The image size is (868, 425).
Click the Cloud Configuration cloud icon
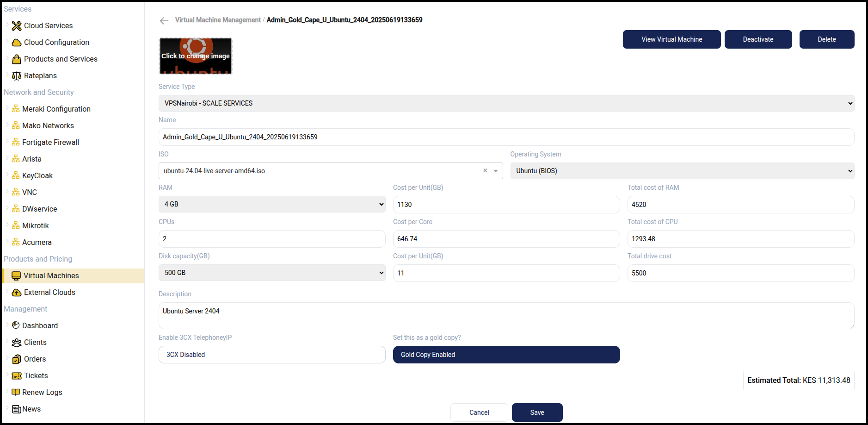(17, 43)
